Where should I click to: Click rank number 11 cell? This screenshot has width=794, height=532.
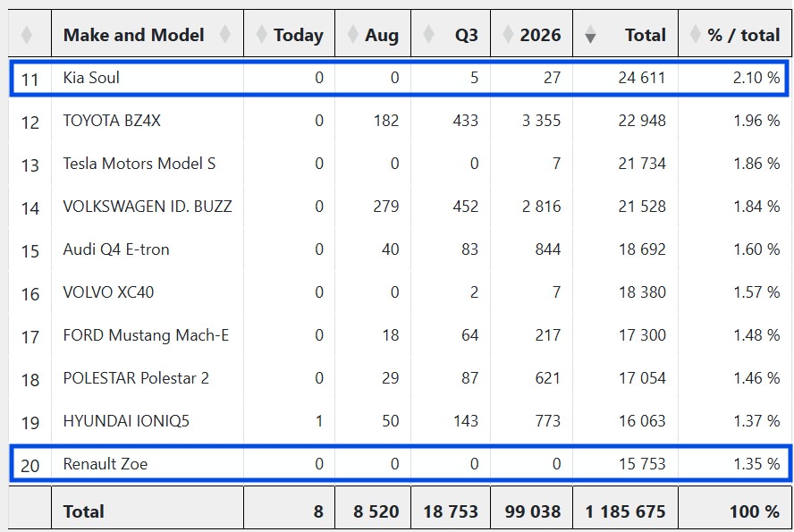point(30,80)
